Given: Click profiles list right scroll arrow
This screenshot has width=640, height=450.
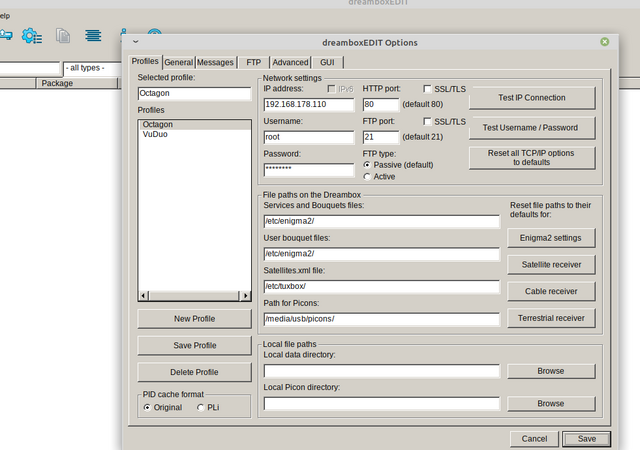Looking at the screenshot, I should (x=245, y=295).
